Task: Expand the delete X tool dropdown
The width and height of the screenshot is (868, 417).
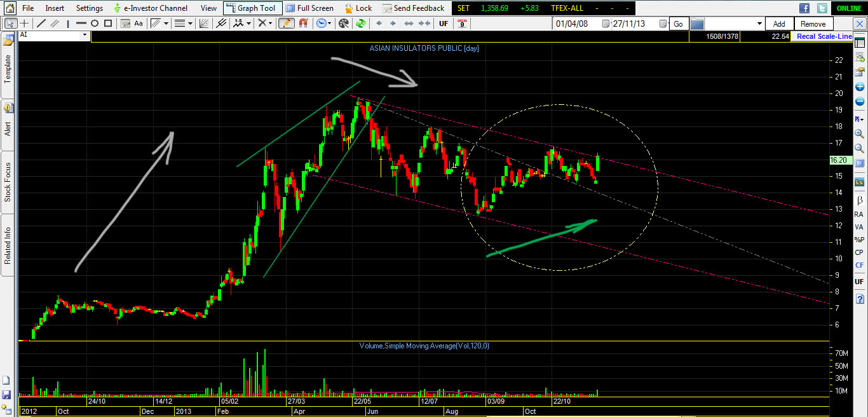Action: pyautogui.click(x=270, y=23)
